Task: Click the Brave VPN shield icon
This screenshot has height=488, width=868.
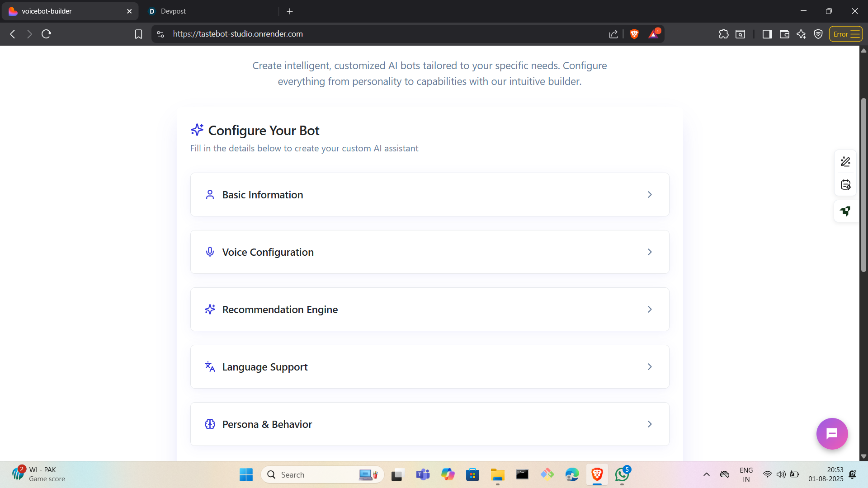Action: coord(818,34)
